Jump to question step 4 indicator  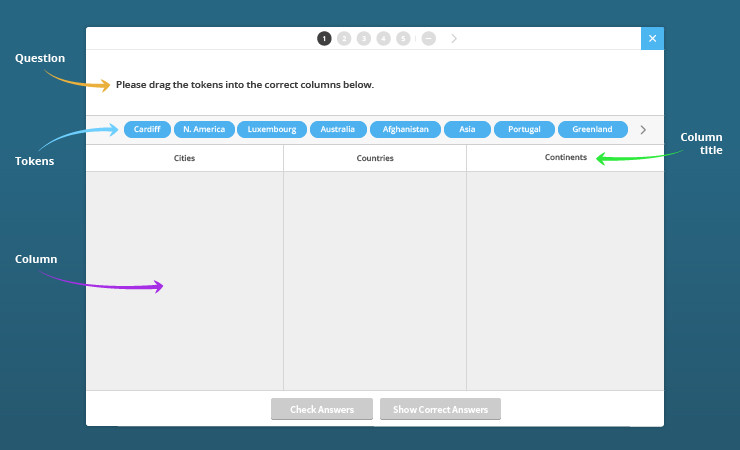click(x=384, y=39)
